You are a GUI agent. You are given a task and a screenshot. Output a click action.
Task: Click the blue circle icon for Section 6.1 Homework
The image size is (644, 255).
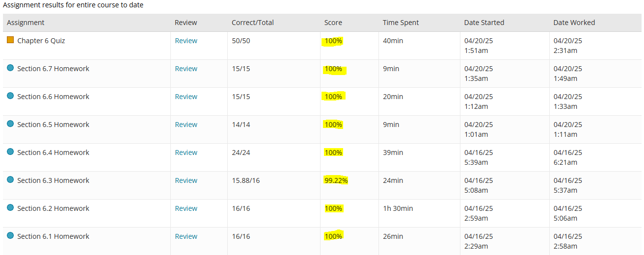coord(10,235)
